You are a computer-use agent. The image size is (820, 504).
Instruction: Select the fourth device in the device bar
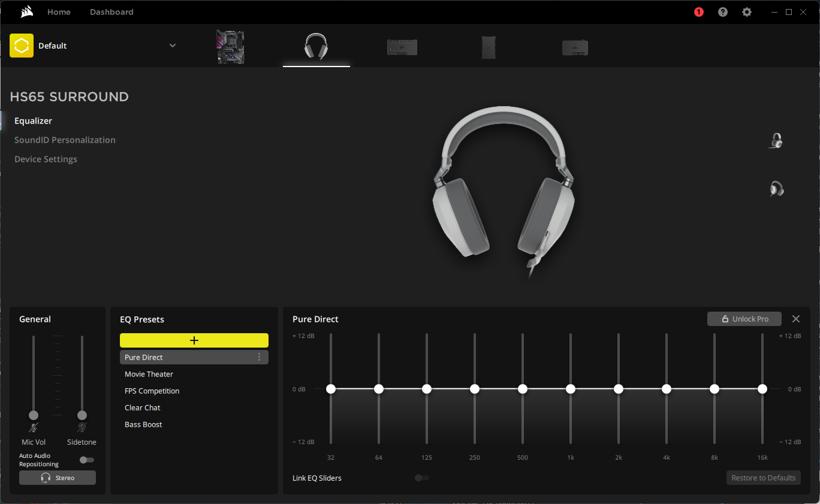[x=489, y=47]
